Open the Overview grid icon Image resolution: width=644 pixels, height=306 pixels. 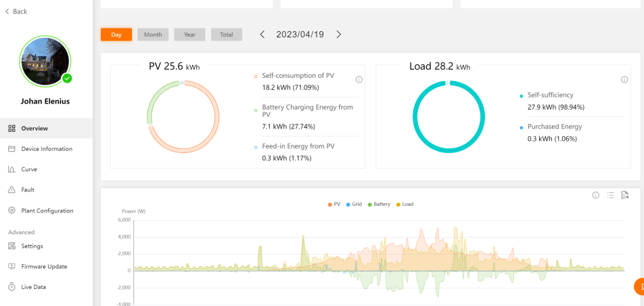click(x=12, y=129)
